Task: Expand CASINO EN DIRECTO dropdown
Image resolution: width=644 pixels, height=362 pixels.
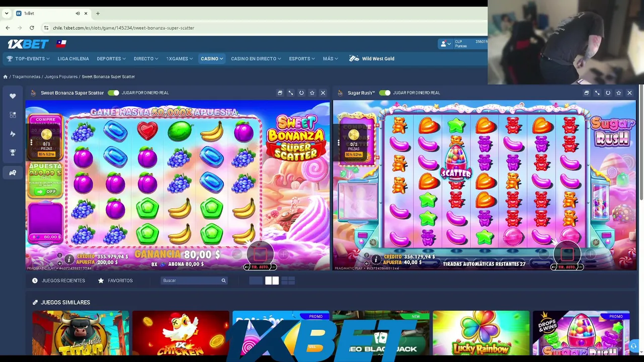Action: coord(256,59)
